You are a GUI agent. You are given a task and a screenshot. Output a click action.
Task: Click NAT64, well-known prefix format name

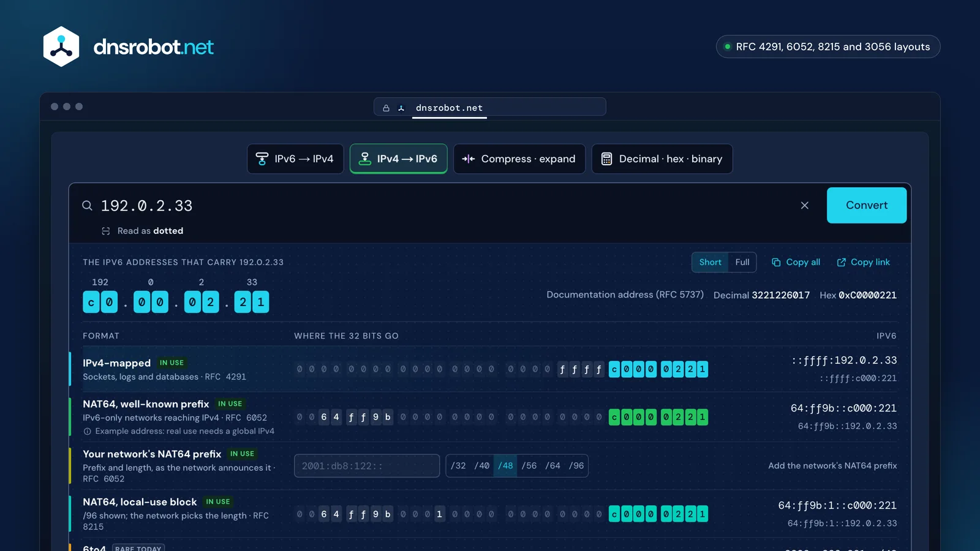coord(146,404)
